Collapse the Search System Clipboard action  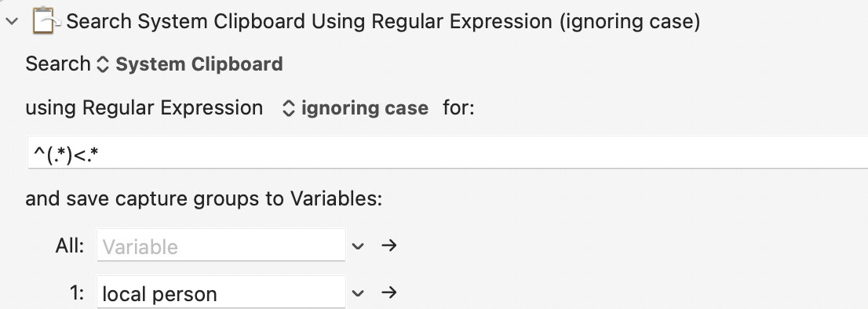[12, 22]
